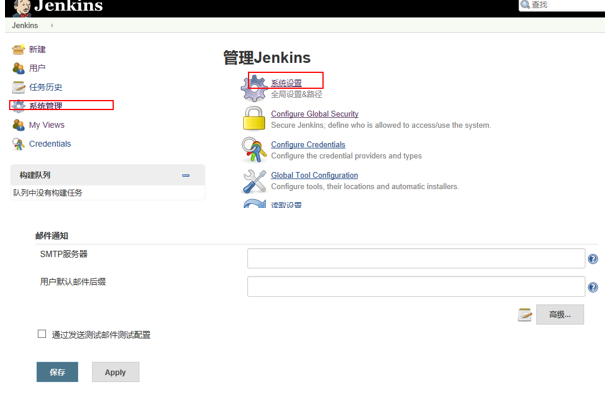Click the 系统管理 gear icon in sidebar
This screenshot has height=396, width=605.
[18, 106]
